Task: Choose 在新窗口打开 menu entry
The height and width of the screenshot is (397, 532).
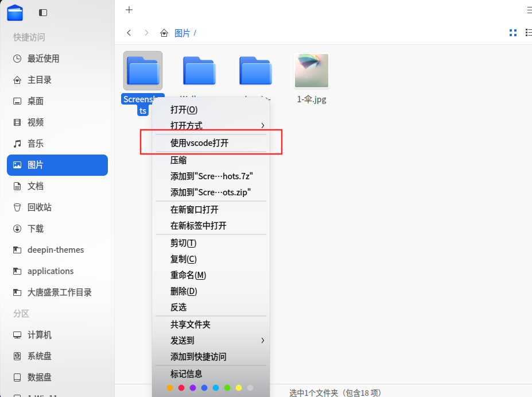Action: point(211,210)
